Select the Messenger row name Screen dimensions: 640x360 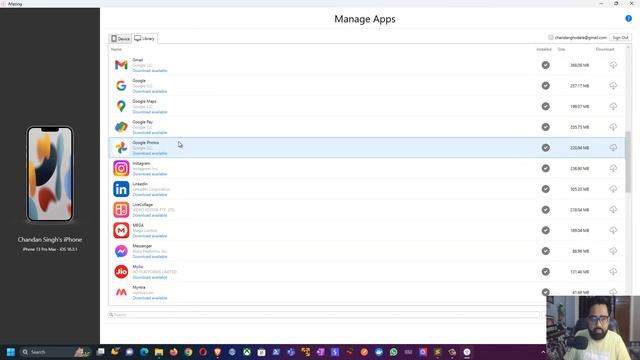142,246
